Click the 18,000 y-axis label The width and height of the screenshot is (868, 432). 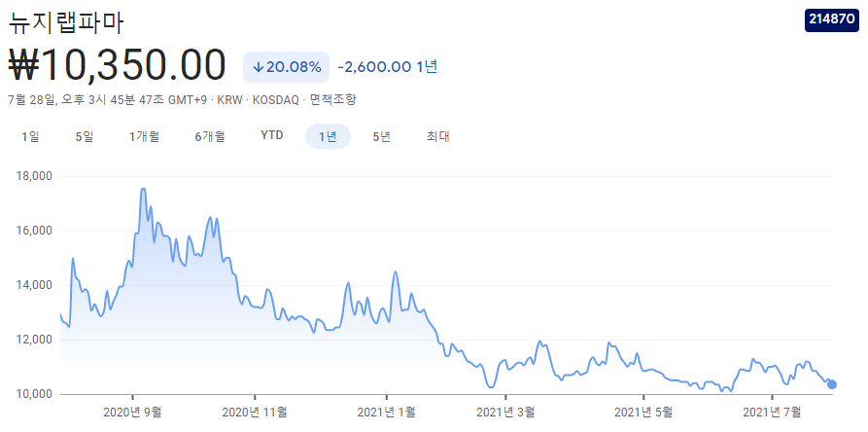click(35, 176)
